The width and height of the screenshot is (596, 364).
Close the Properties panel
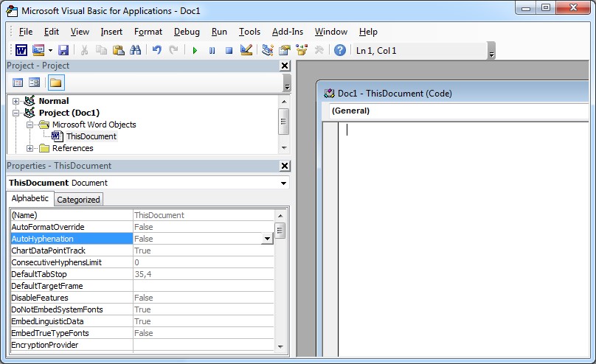(285, 166)
